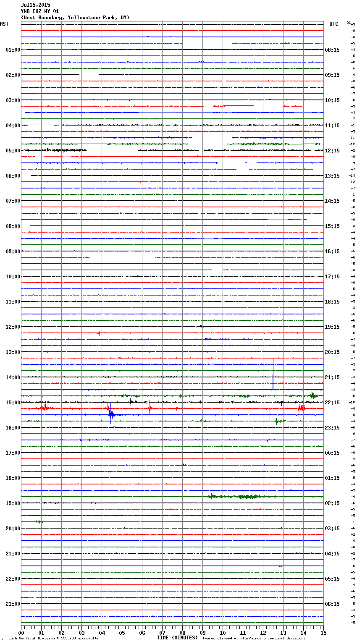The image size is (357, 644).
Task: Select the 07:00 MST time label
Action: [13, 201]
